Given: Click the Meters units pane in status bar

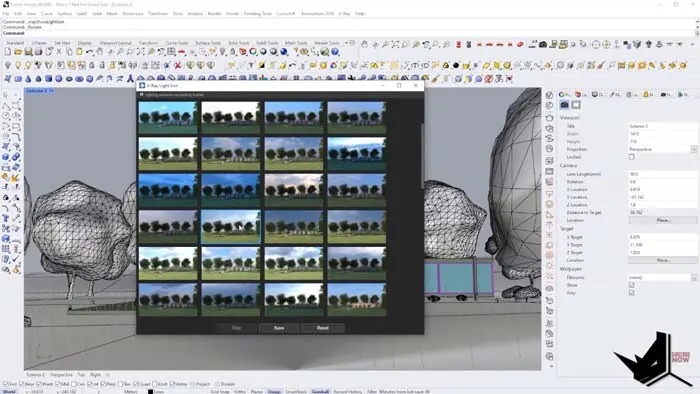Looking at the screenshot, I should [x=131, y=392].
